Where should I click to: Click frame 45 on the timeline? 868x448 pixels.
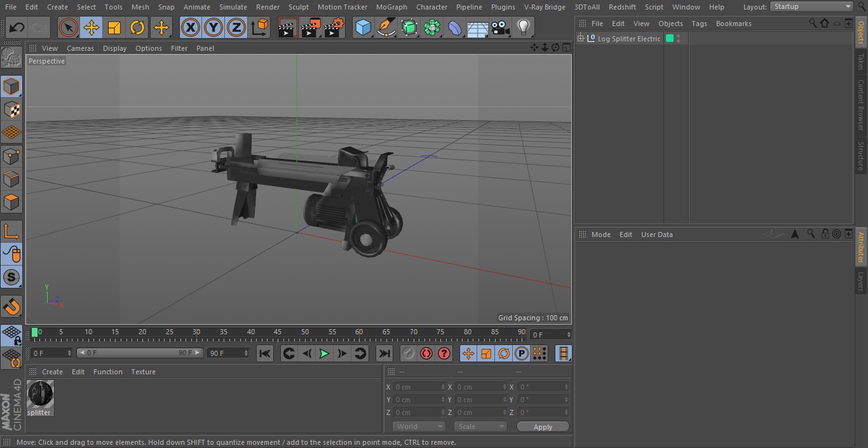278,332
